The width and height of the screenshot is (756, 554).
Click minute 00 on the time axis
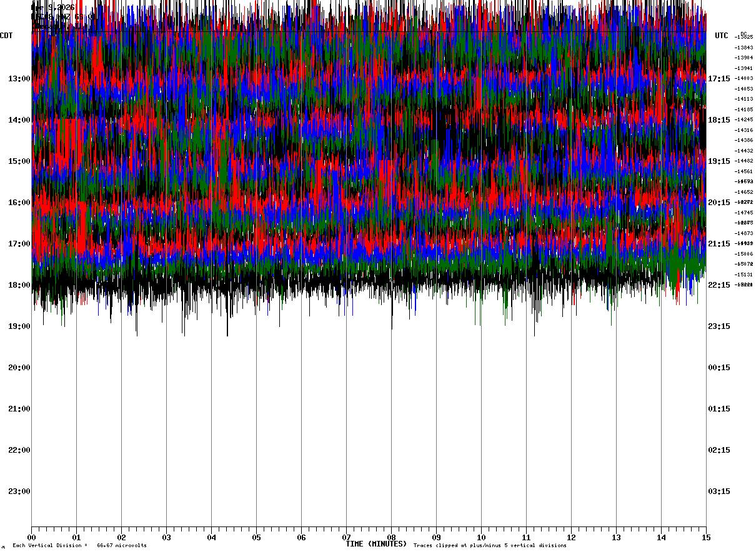pos(32,537)
